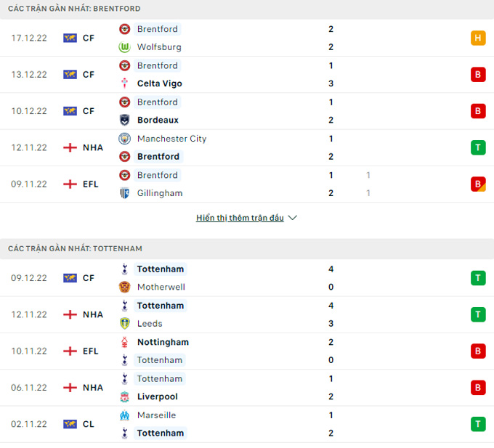
Task: Click the Wolfsburg club crest icon
Action: 125,47
